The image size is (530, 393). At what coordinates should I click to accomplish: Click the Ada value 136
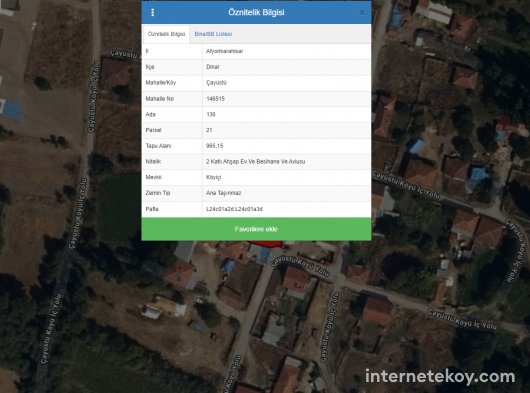[x=211, y=115]
